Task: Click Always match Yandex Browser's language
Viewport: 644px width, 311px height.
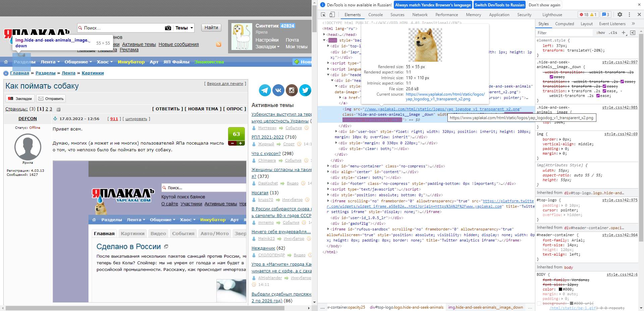Action: 433,5
